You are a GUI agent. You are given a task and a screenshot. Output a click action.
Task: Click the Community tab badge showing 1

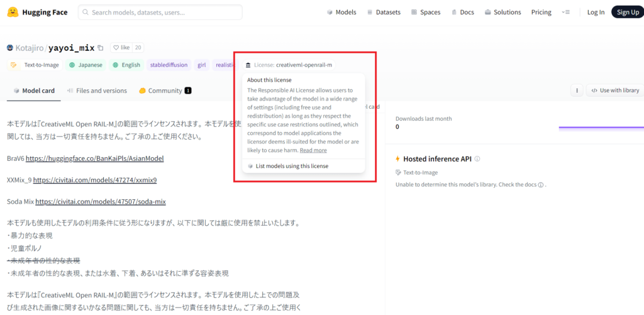click(187, 91)
